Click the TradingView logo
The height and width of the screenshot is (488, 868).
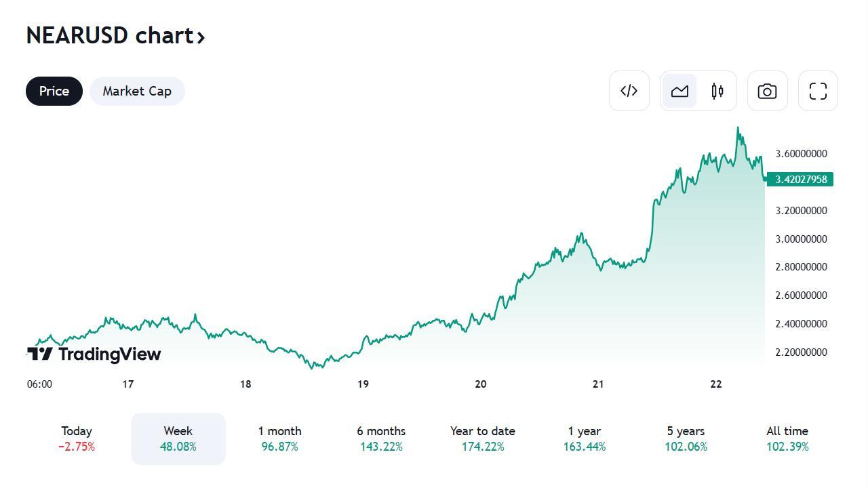tap(94, 354)
